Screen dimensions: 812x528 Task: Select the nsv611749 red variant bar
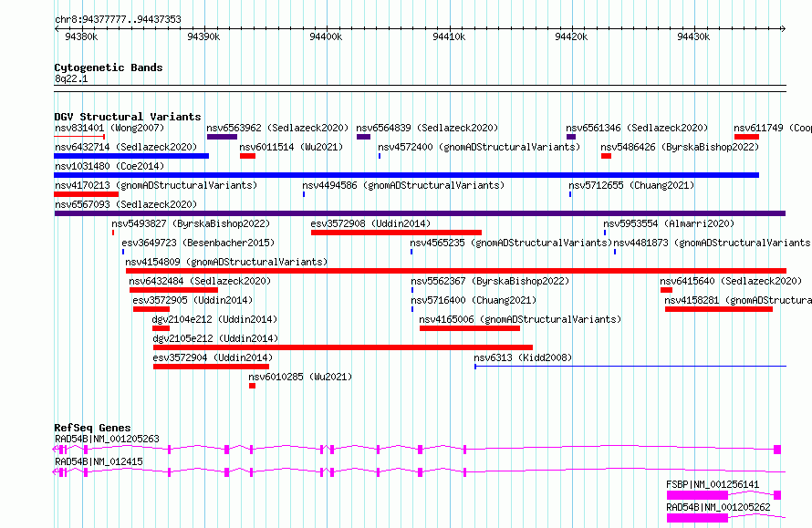coord(746,137)
